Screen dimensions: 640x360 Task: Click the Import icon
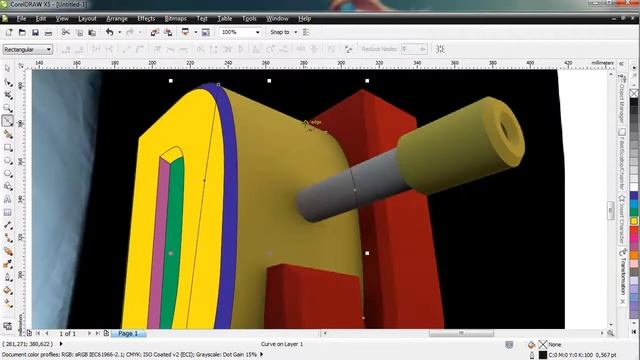tap(154, 32)
